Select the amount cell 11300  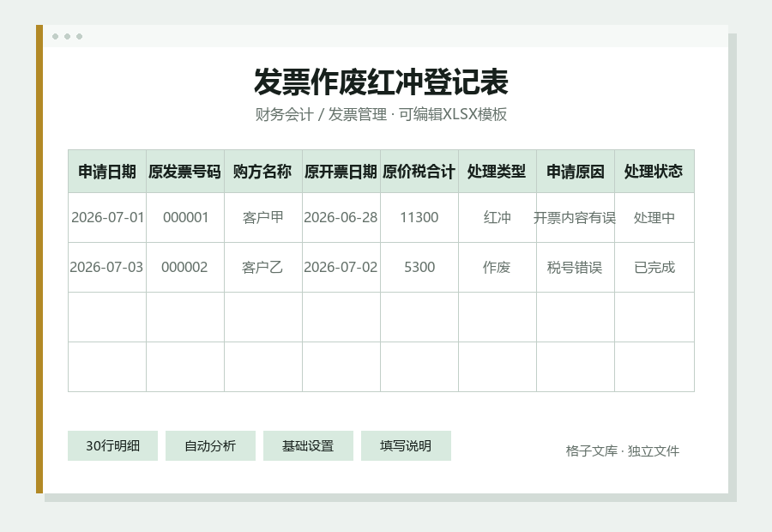[x=419, y=217]
